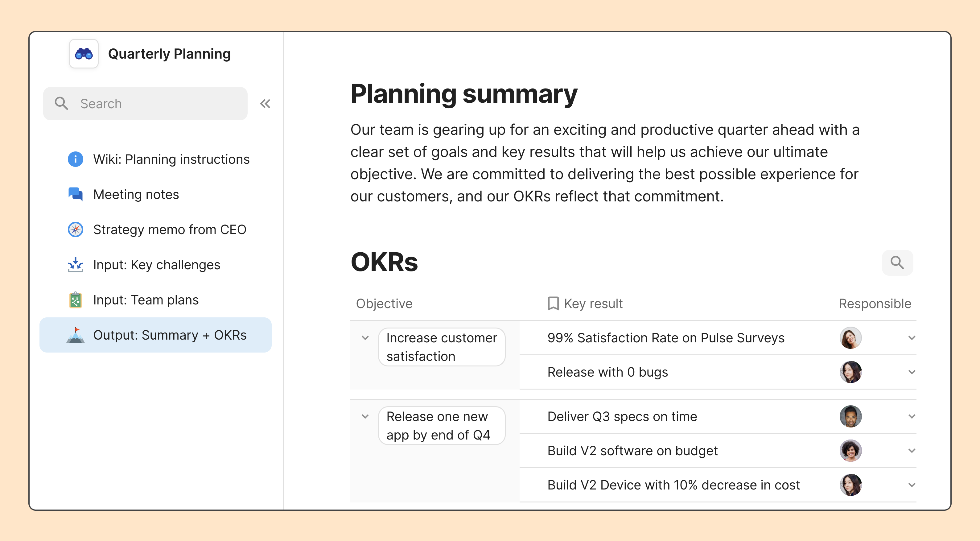Collapse the Increase customer satisfaction objective group

coord(365,338)
